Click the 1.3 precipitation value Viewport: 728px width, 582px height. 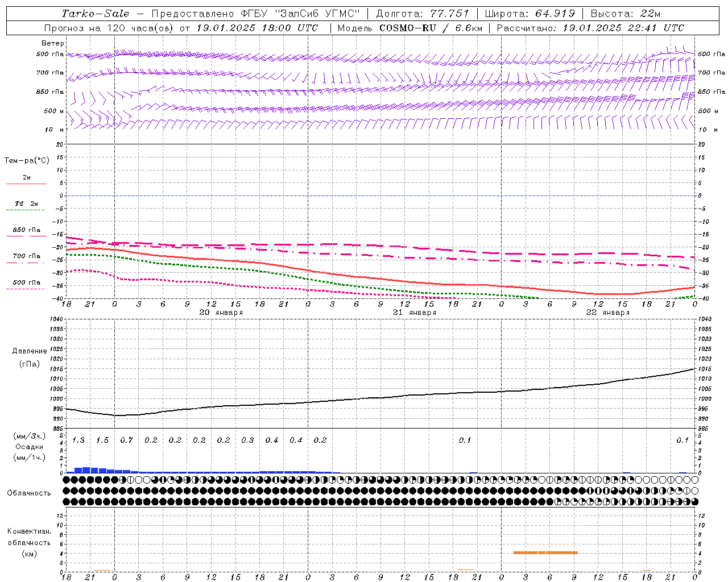tap(78, 440)
